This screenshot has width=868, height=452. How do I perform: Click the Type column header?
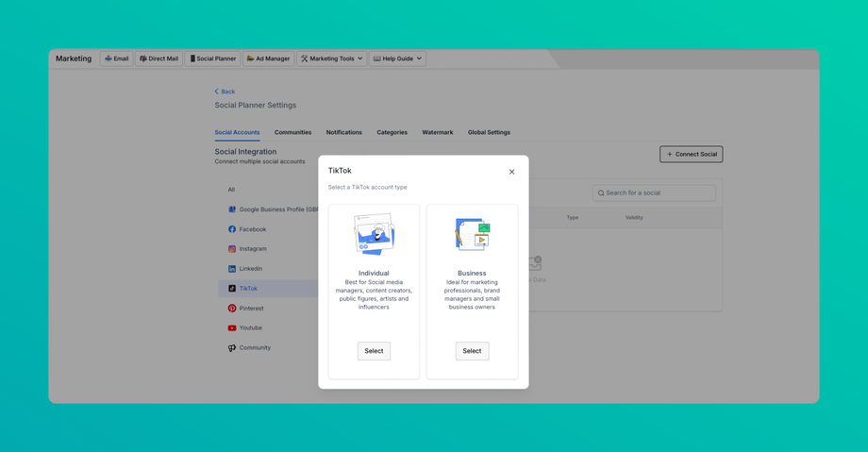click(x=573, y=218)
